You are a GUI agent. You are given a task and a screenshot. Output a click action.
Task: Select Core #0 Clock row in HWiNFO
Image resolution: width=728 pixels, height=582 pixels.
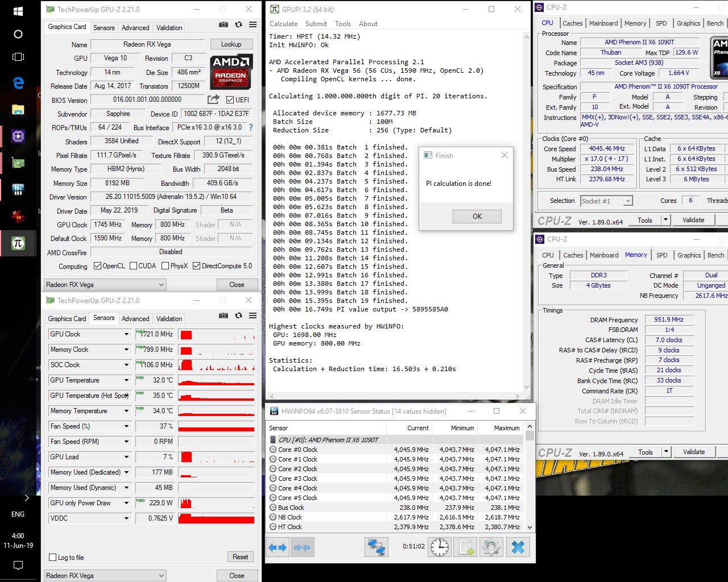395,450
